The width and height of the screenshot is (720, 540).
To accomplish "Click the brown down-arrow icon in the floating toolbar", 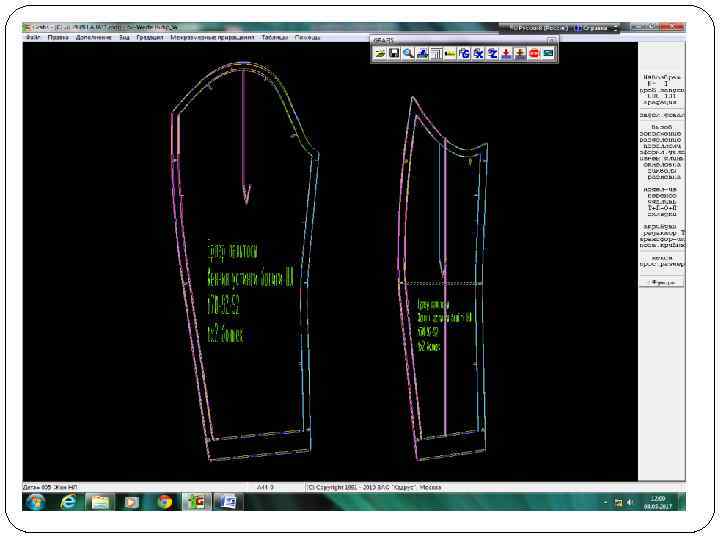I will pos(520,54).
